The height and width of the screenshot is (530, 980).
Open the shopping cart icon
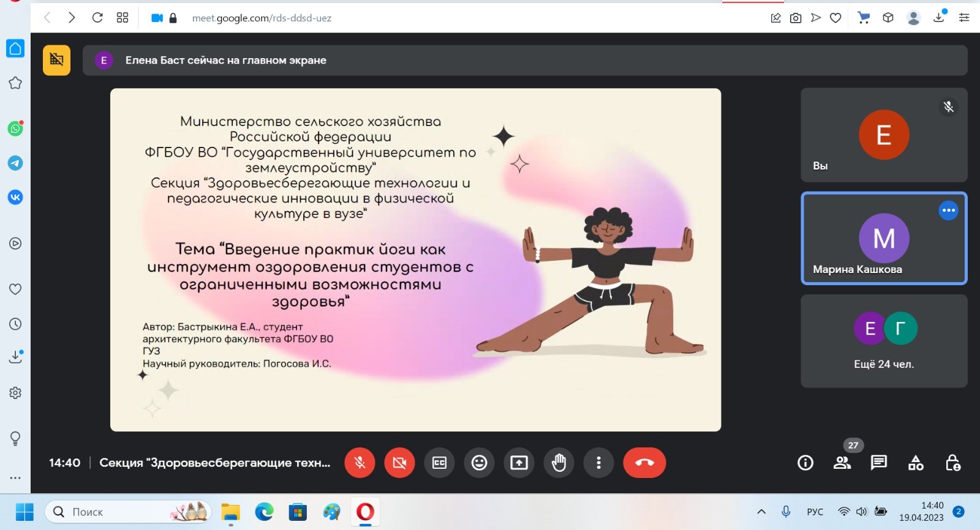click(x=864, y=18)
